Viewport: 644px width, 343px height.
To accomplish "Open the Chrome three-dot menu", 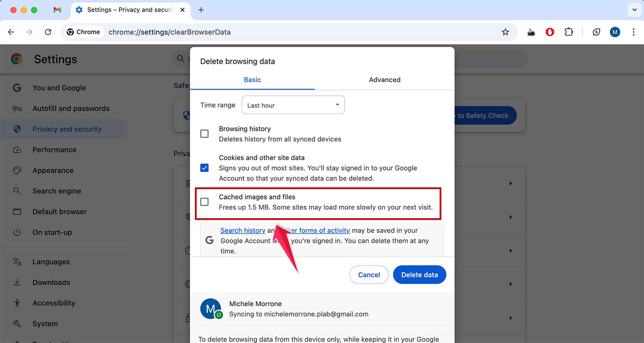I will pos(634,32).
